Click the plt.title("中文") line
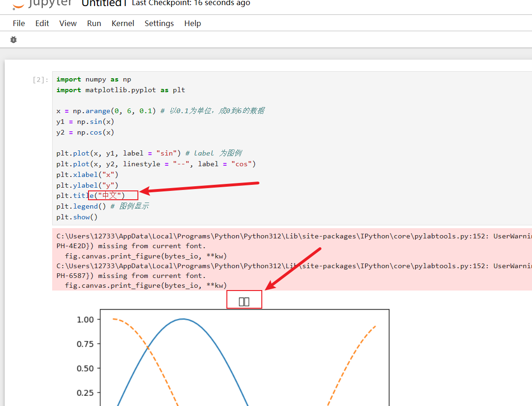 (x=90, y=196)
